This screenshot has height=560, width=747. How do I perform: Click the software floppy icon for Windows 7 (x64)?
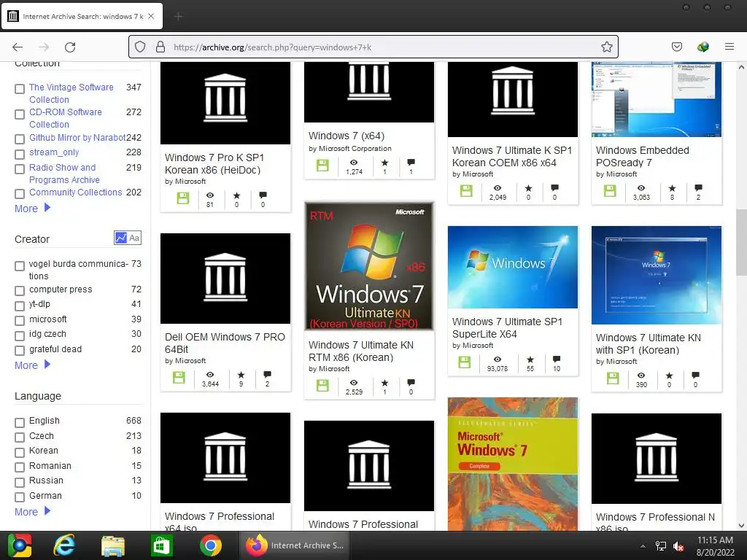point(322,166)
